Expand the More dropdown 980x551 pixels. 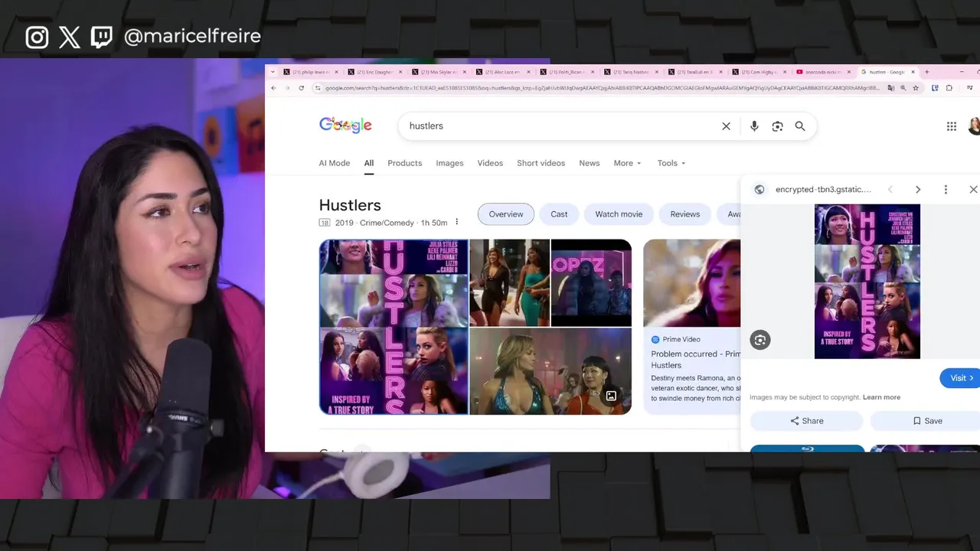(627, 163)
